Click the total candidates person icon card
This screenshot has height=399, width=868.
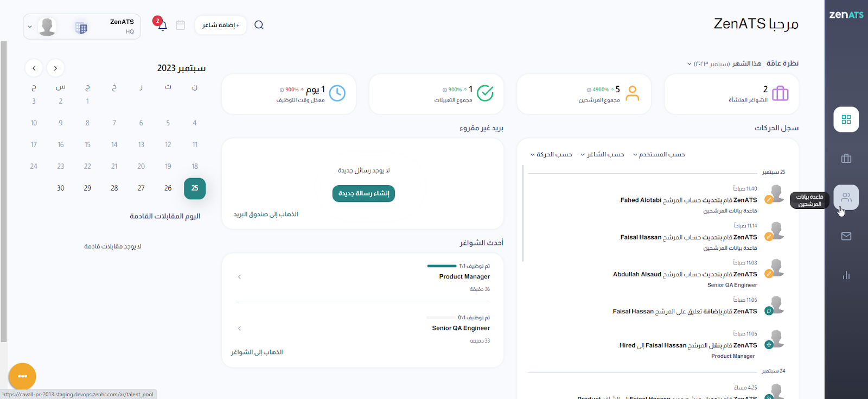[x=633, y=93]
